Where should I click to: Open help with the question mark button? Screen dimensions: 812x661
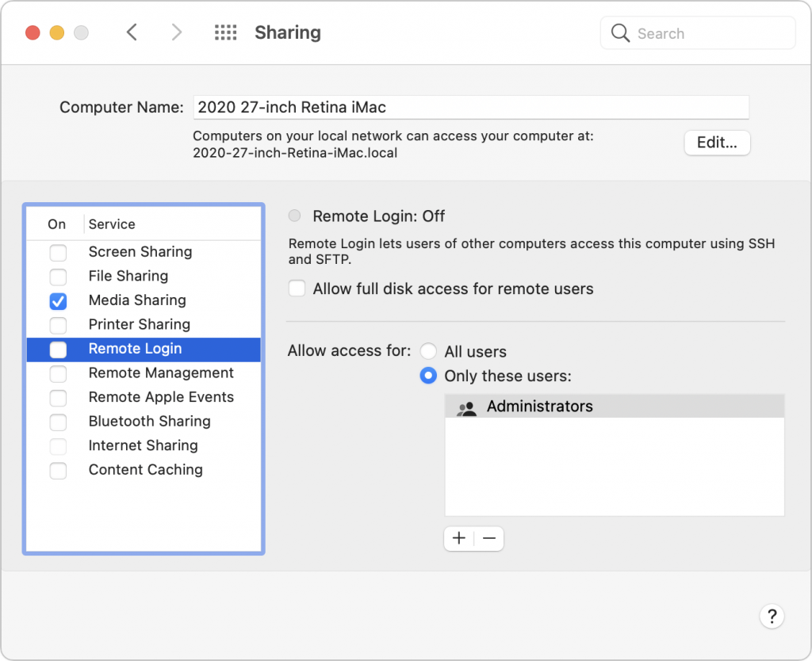pos(771,616)
